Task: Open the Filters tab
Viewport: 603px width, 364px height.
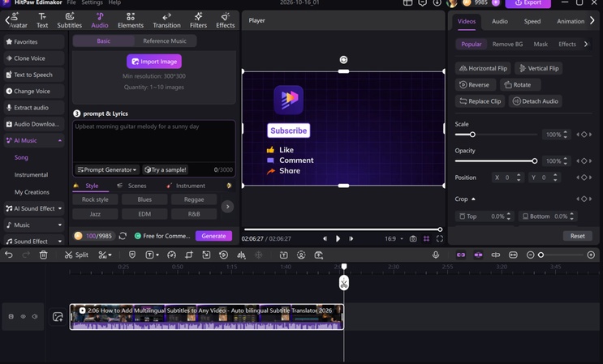Action: coord(198,20)
